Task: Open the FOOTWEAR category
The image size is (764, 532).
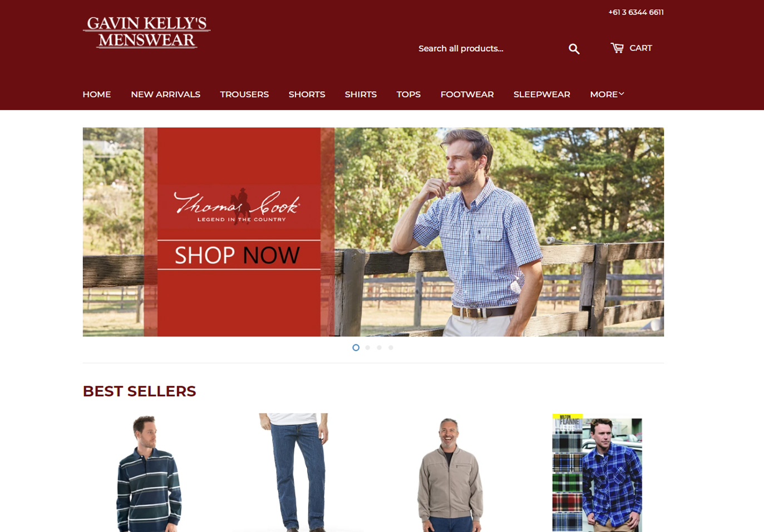Action: click(467, 94)
